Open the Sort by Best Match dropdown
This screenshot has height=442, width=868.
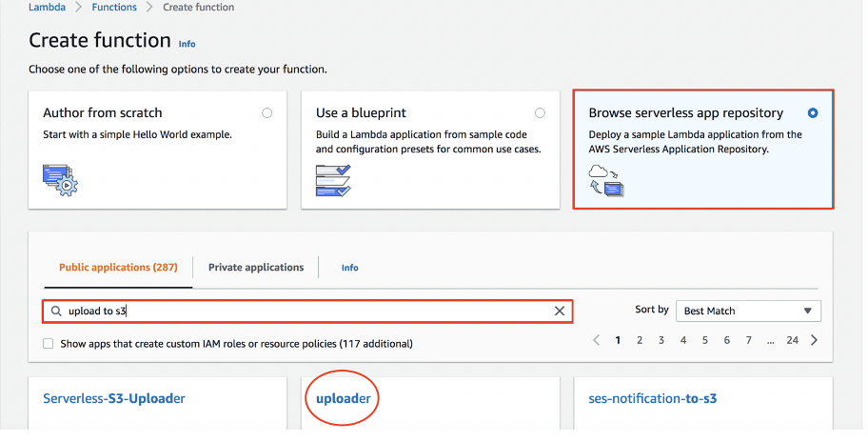click(748, 311)
